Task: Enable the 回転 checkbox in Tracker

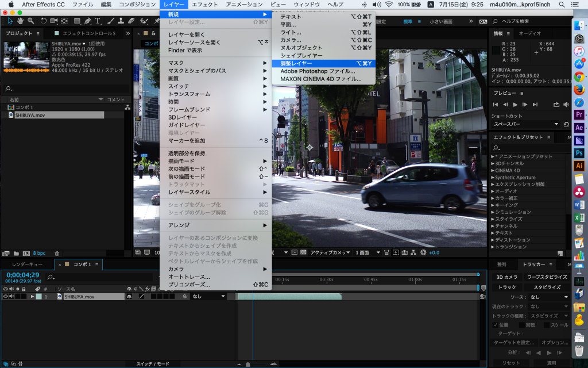Action: [521, 324]
